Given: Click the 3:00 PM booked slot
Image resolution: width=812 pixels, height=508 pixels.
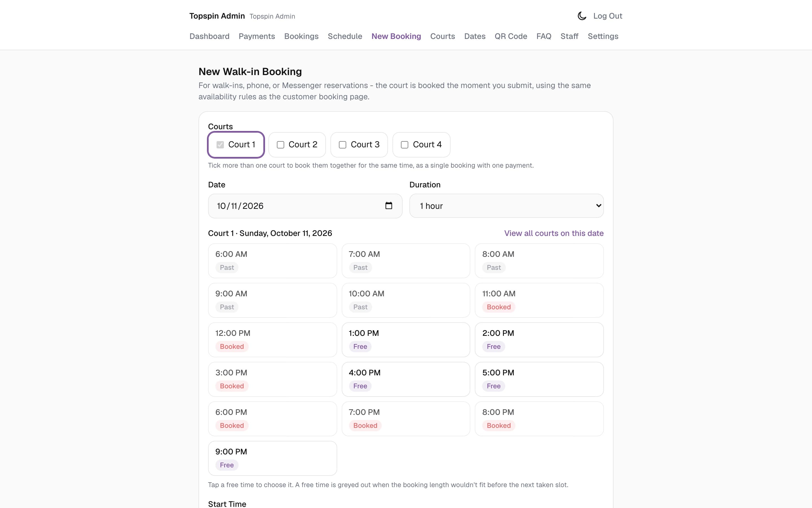Looking at the screenshot, I should pyautogui.click(x=272, y=379).
